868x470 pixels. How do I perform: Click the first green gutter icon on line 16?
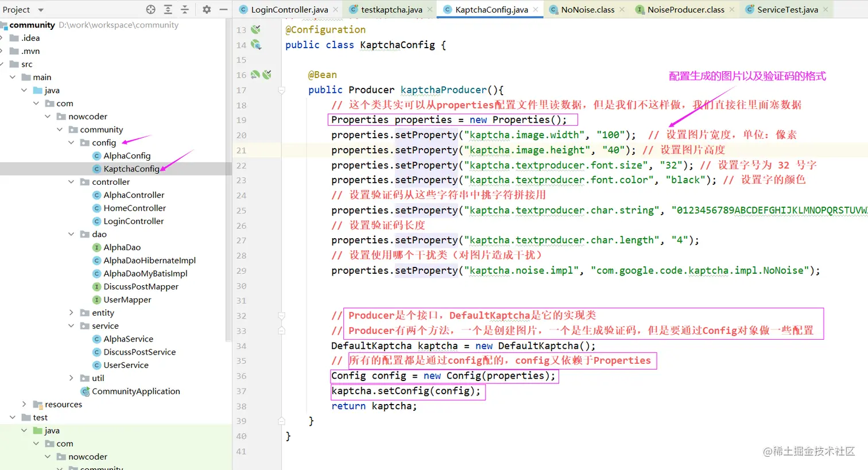click(x=255, y=75)
